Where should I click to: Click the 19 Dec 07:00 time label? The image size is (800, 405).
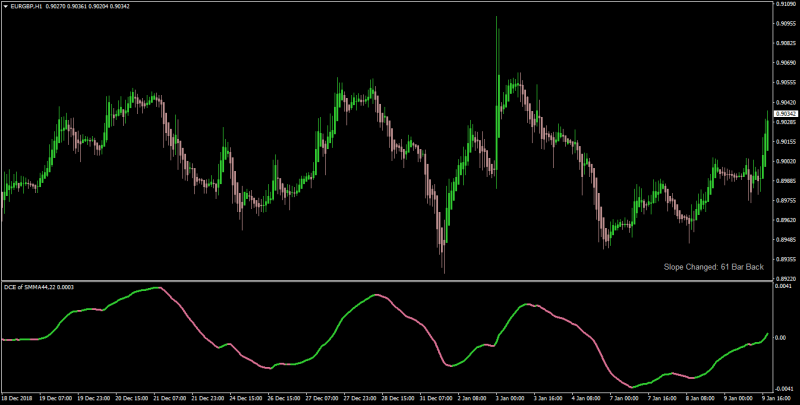[56, 396]
